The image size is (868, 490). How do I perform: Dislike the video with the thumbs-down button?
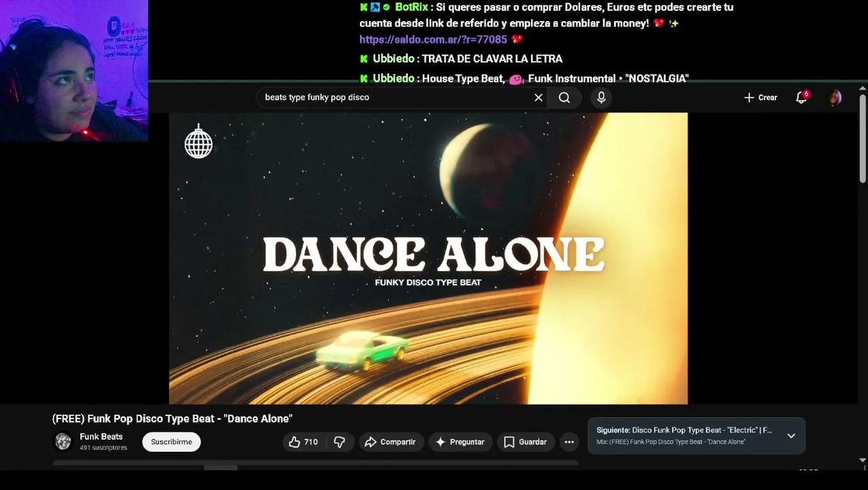pyautogui.click(x=339, y=442)
